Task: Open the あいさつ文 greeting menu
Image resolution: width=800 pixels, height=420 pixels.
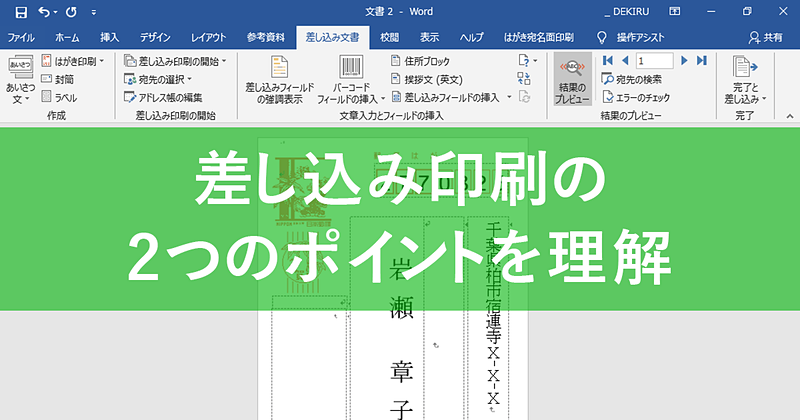Action: tap(20, 81)
